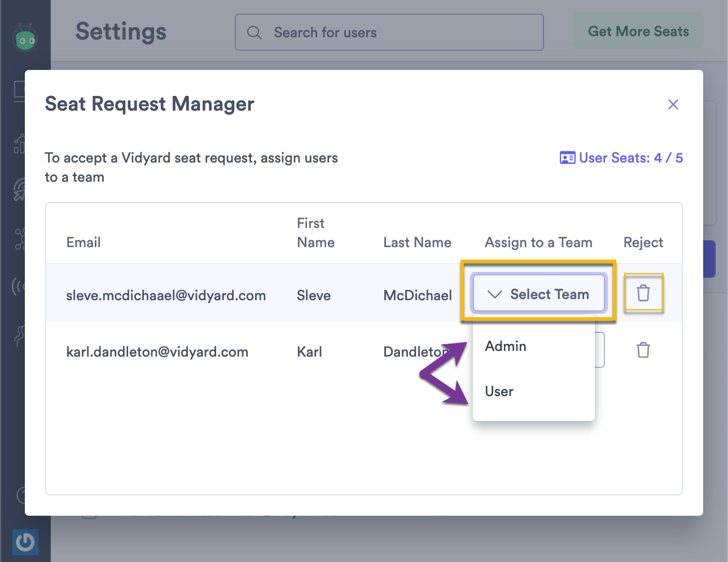Click karl.dandleton@vidyard.com email cell
The width and height of the screenshot is (728, 562).
coord(157,352)
